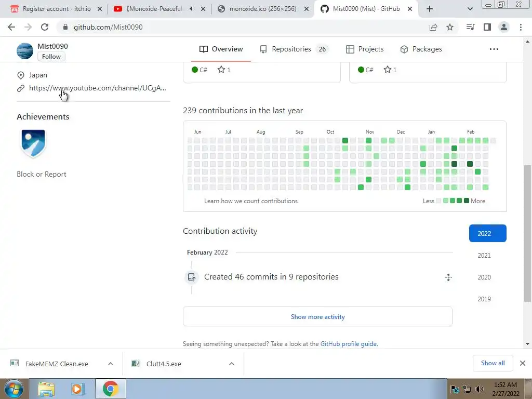The image size is (532, 399).
Task: Click the address bar URL field
Action: 241,27
